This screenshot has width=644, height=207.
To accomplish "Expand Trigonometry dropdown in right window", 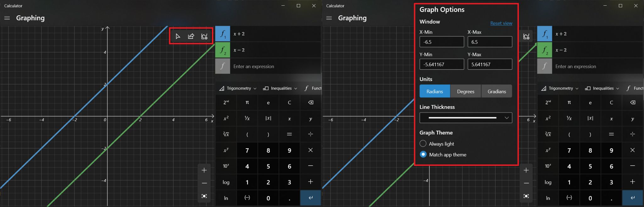I will click(560, 88).
